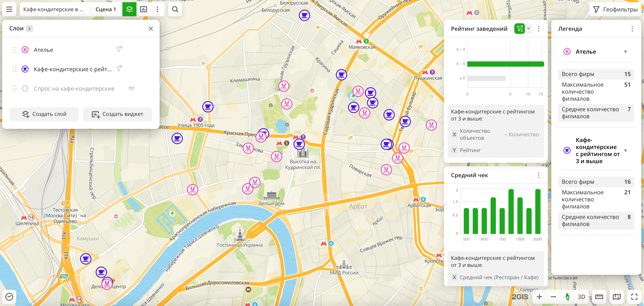Screen dimensions: 644x306
Task: Click the green 4–5 rating bar
Action: (505, 64)
